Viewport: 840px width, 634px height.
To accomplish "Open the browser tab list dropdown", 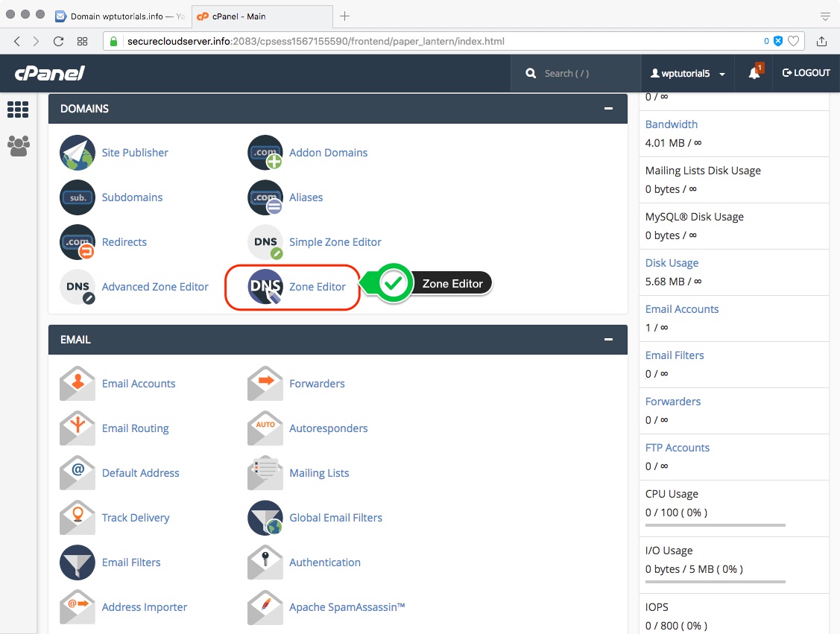I will pos(825,16).
